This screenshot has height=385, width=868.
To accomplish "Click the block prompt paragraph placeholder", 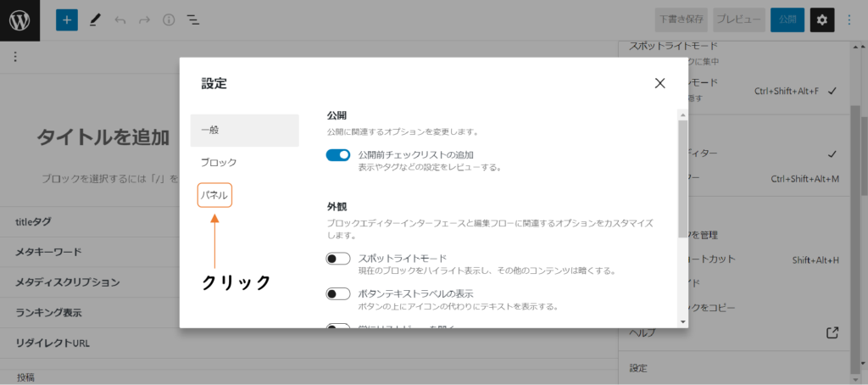I will tap(111, 179).
